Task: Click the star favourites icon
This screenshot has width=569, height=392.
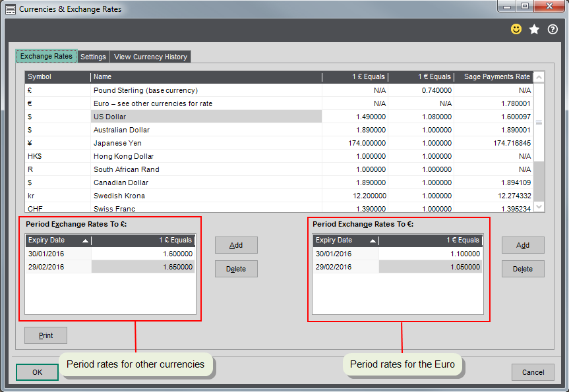Action: [534, 29]
